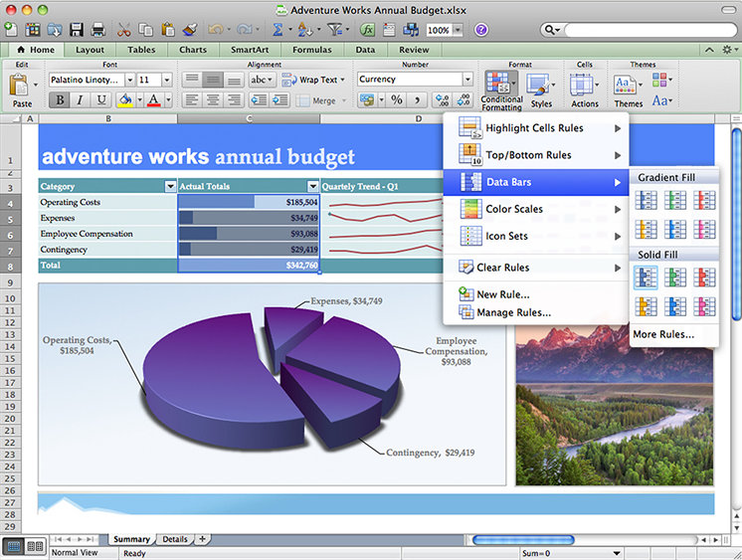Open the font size dropdown

click(x=166, y=80)
